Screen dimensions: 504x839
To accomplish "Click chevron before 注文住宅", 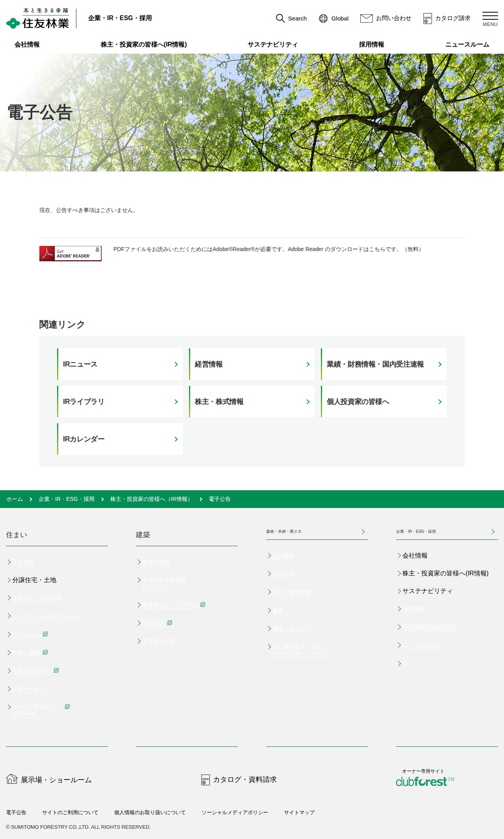I will coord(9,562).
